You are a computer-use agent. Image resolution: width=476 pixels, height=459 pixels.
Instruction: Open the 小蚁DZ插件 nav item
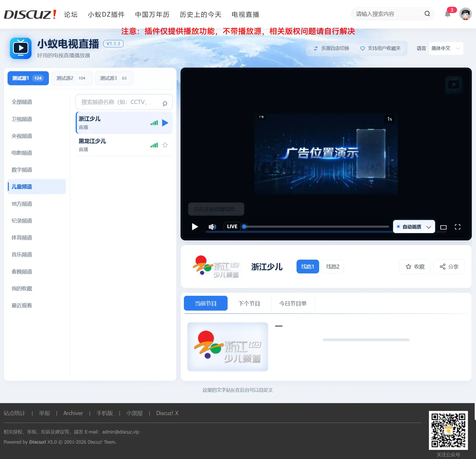pos(106,15)
